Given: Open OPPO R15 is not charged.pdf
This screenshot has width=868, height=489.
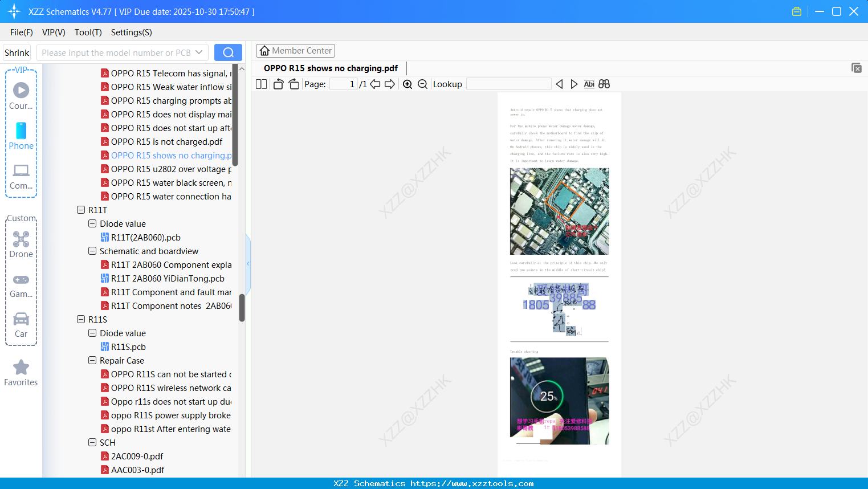Looking at the screenshot, I should [x=166, y=142].
